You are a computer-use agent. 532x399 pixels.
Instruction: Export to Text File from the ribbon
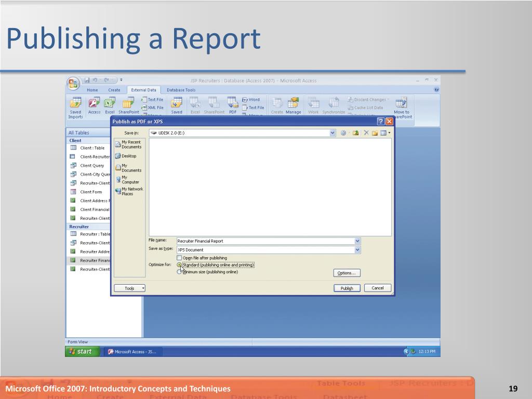click(253, 108)
